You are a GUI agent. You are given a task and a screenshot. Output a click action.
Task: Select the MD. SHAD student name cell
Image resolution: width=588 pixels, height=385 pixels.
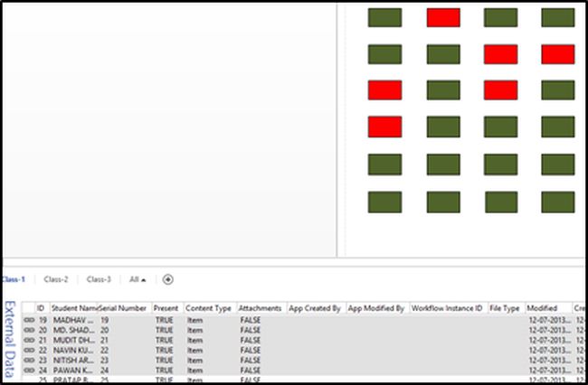[x=73, y=330]
